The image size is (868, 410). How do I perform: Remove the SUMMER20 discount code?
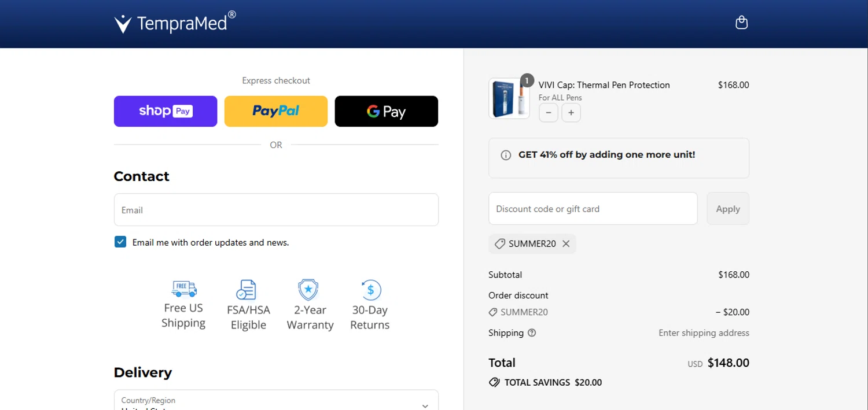pyautogui.click(x=566, y=243)
